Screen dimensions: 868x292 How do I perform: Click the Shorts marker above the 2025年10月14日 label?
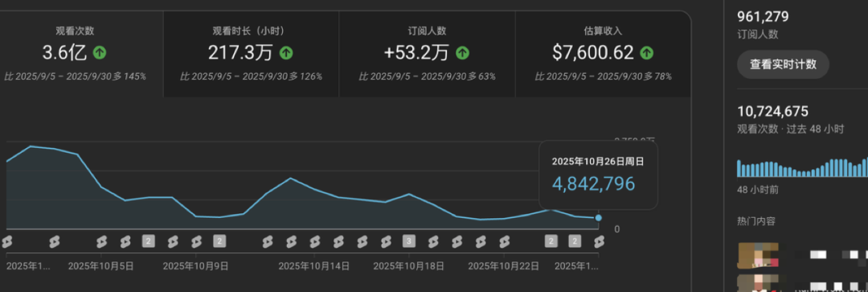[x=314, y=241]
